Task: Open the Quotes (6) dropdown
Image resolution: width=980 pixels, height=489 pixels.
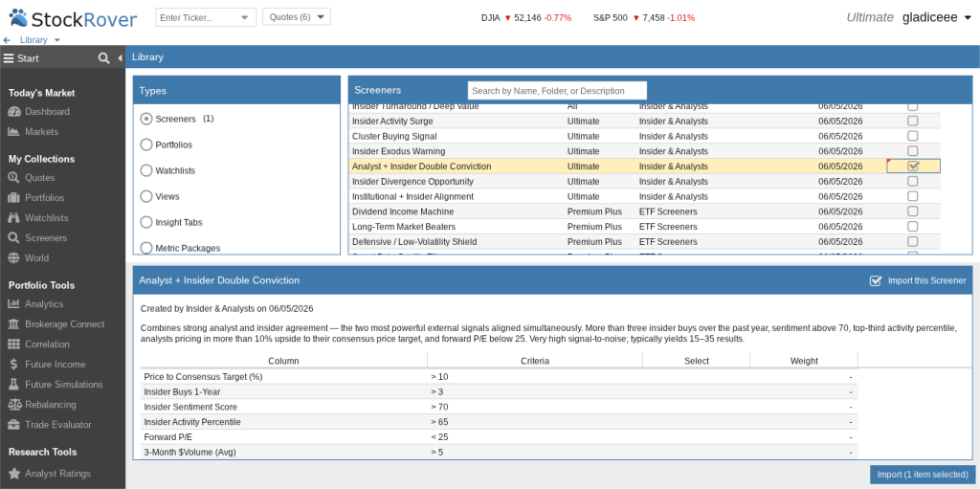Action: [x=297, y=17]
